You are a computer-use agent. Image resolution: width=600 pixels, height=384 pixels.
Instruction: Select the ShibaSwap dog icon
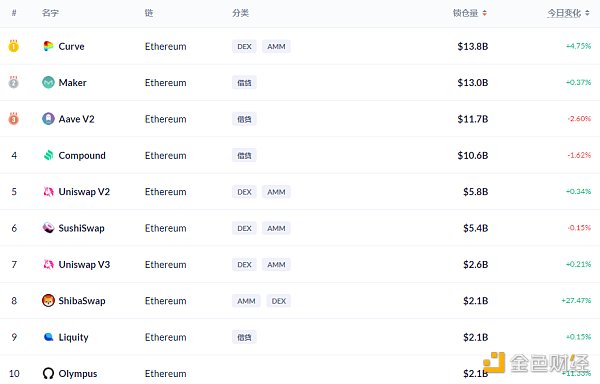(x=48, y=300)
